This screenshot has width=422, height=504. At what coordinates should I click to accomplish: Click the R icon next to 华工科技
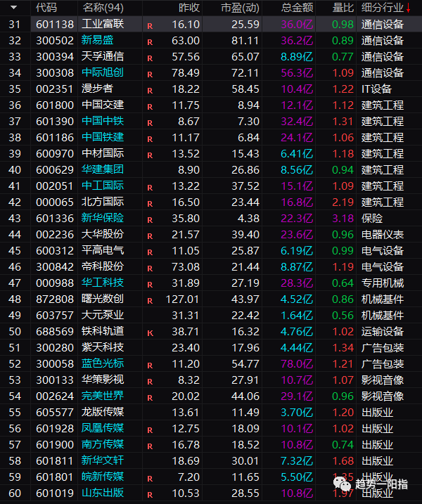click(150, 285)
